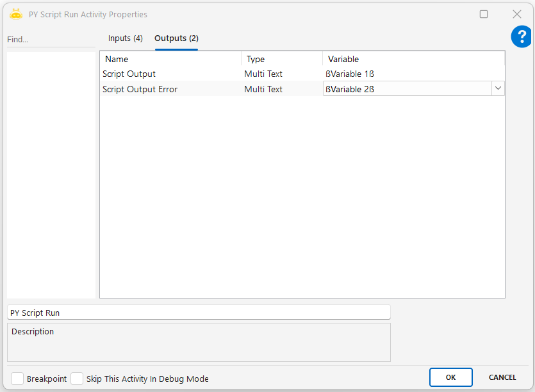Click into the Description text area
Viewport: 535px width, 392px height.
(199, 346)
